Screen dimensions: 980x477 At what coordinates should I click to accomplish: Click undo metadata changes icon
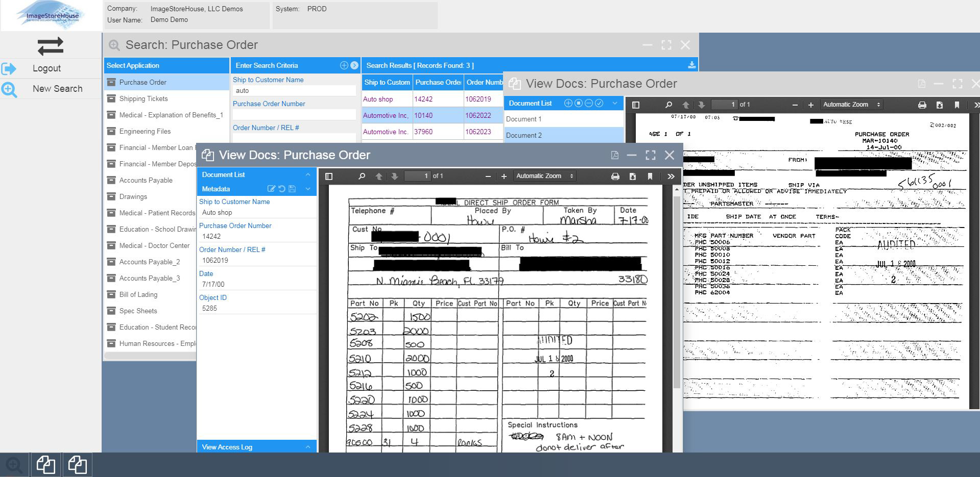coord(281,189)
